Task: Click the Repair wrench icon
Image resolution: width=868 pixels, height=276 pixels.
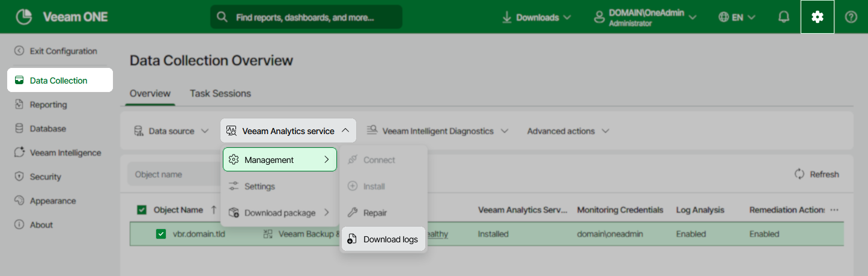Action: coord(353,213)
